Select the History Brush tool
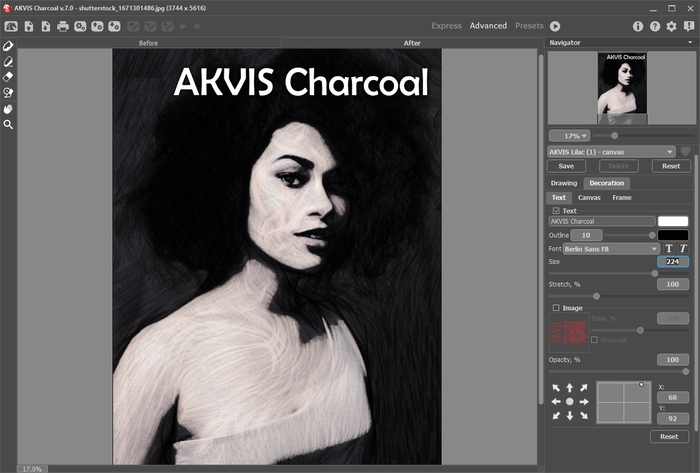700x473 pixels. click(8, 93)
